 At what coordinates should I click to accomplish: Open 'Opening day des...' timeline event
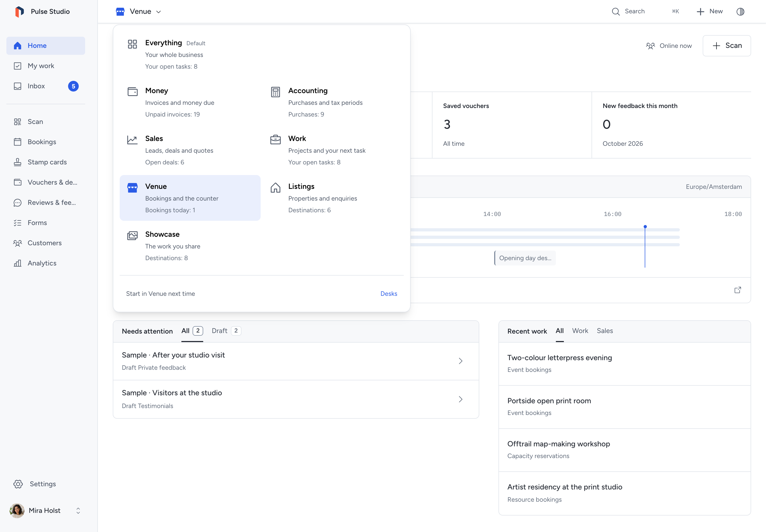525,258
